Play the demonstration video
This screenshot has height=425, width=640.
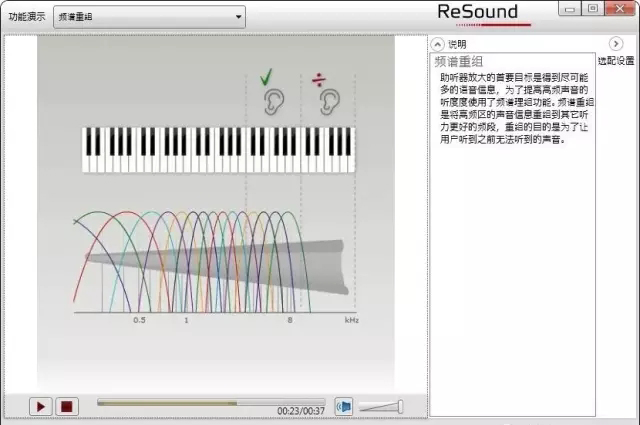[x=41, y=406]
